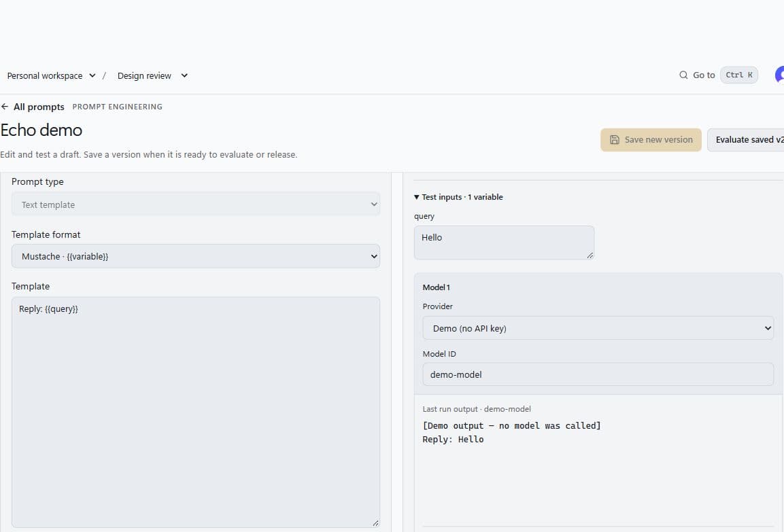The height and width of the screenshot is (532, 784).
Task: Click the Last run output · demo-model label
Action: tap(477, 409)
